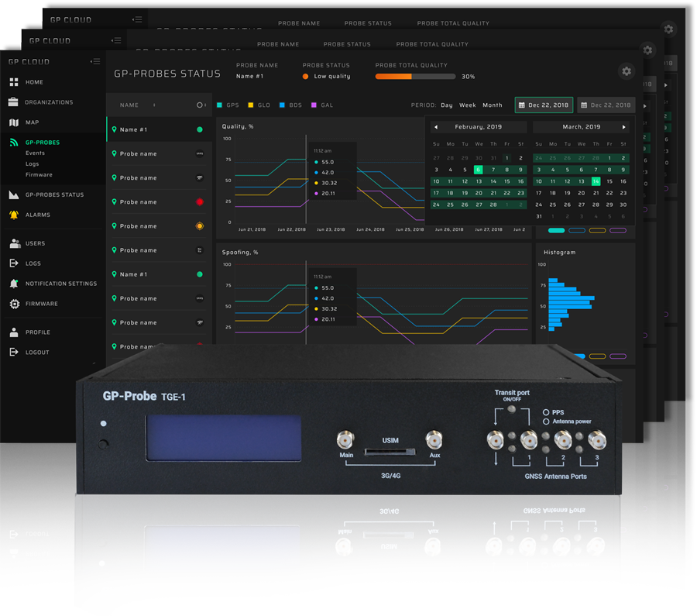Open the status column filter icon
This screenshot has width=697, height=616.
201,105
